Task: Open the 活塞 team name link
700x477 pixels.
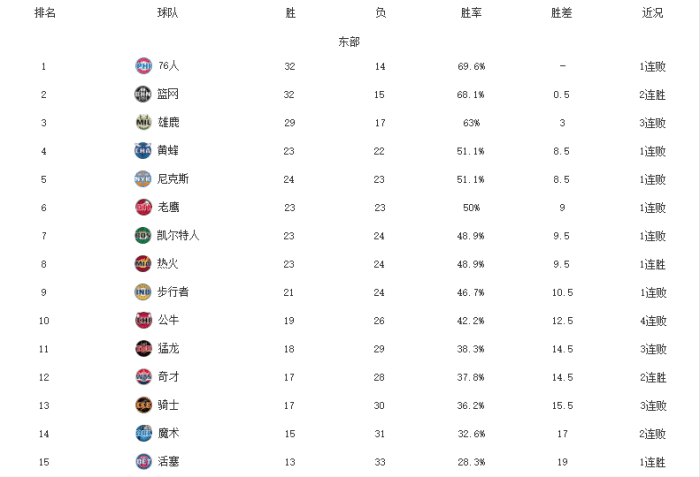Action: [168, 462]
